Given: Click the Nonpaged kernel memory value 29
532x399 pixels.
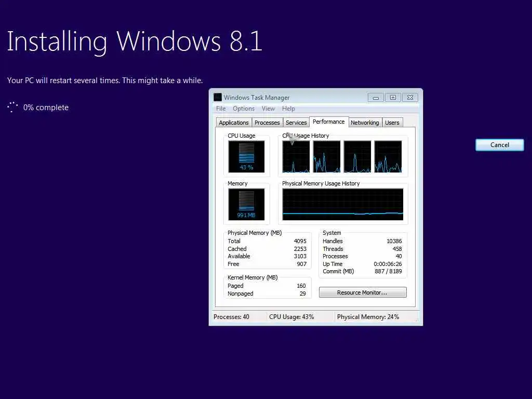Looking at the screenshot, I should click(303, 294).
